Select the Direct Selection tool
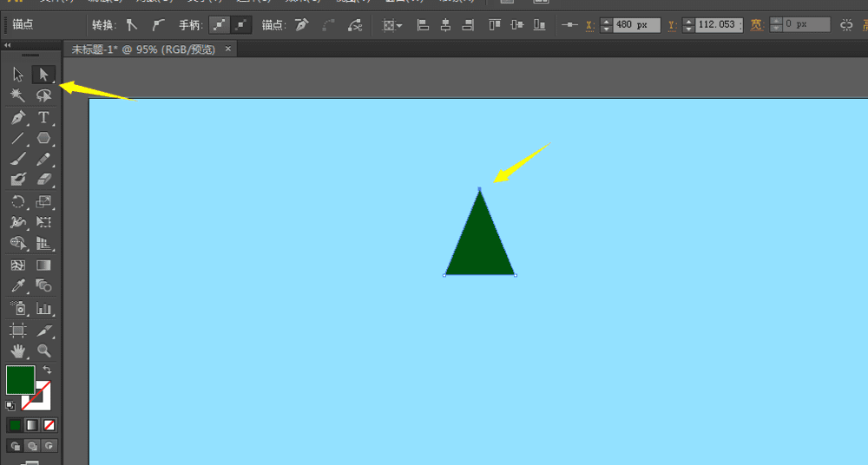 point(43,75)
